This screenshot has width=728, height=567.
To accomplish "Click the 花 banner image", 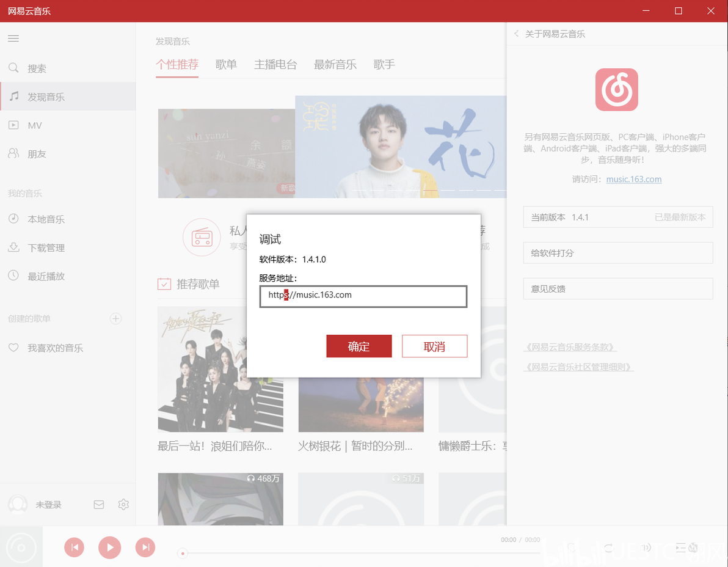I will click(401, 147).
